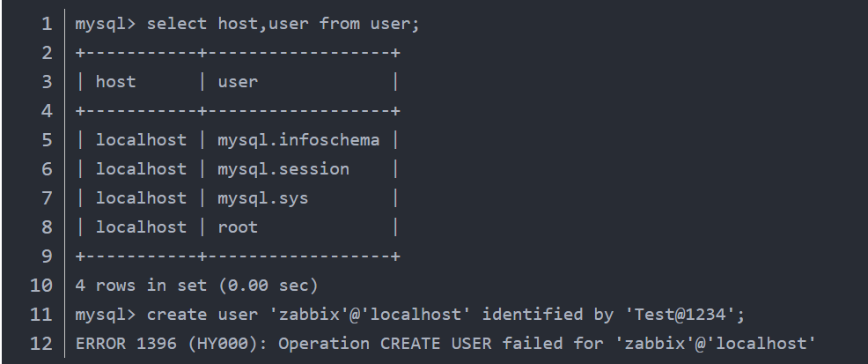
Task: Click the 'host' column header
Action: tap(115, 82)
